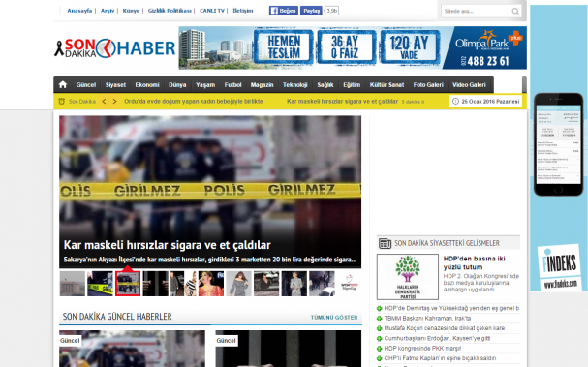Click the TÜMÜNÜ GÖSTER link
Viewport: 588px width, 367px height.
click(x=334, y=318)
